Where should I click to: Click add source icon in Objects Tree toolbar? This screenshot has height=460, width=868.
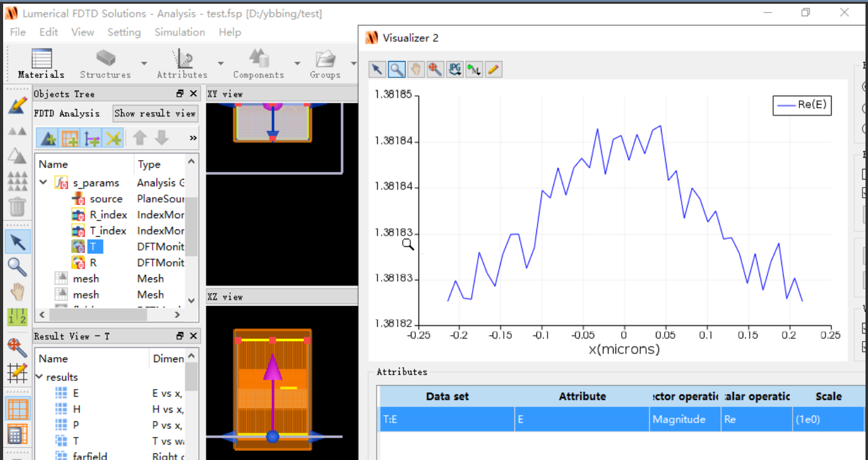[x=92, y=138]
